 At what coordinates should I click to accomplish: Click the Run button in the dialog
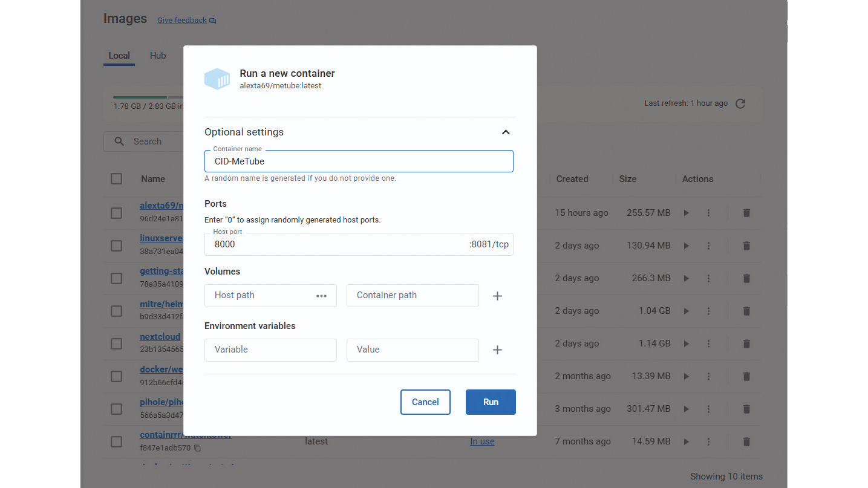[491, 402]
